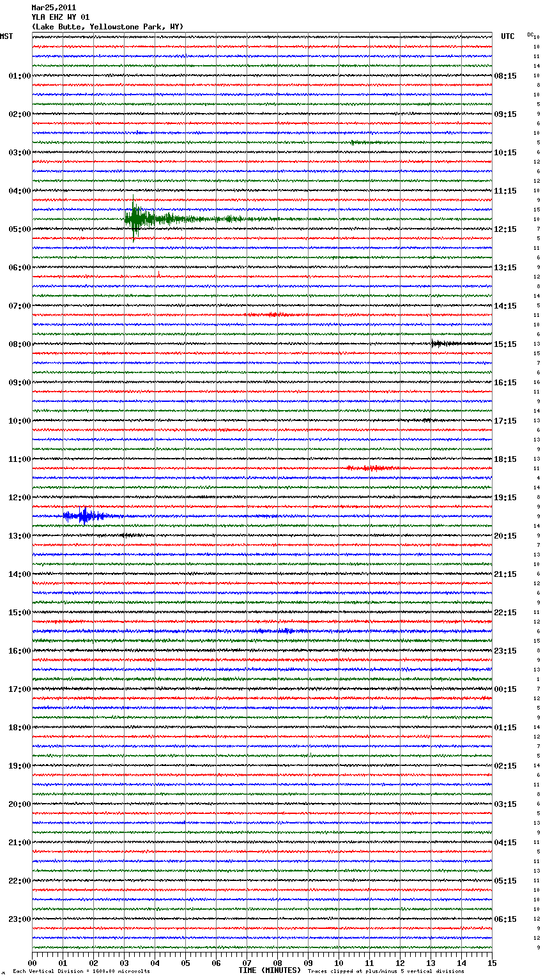Click the 08:15 UTC time label
The height and width of the screenshot is (980, 543).
tap(505, 76)
